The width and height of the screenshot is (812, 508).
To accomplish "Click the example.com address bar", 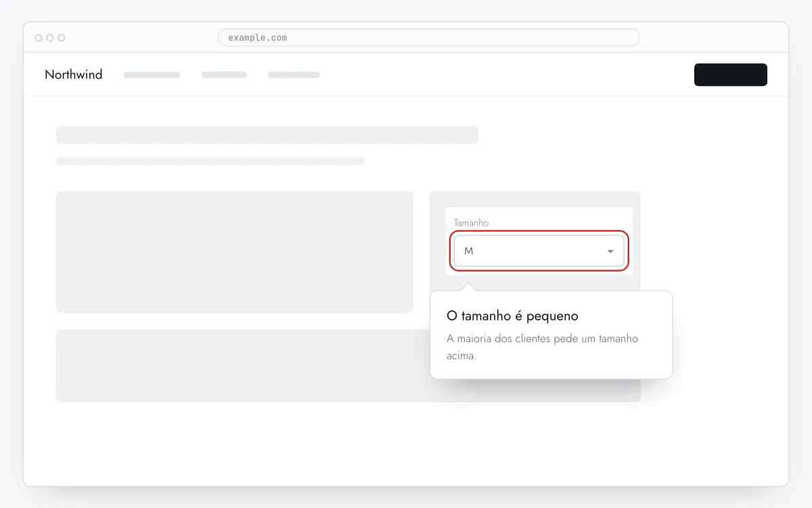I will [x=428, y=37].
